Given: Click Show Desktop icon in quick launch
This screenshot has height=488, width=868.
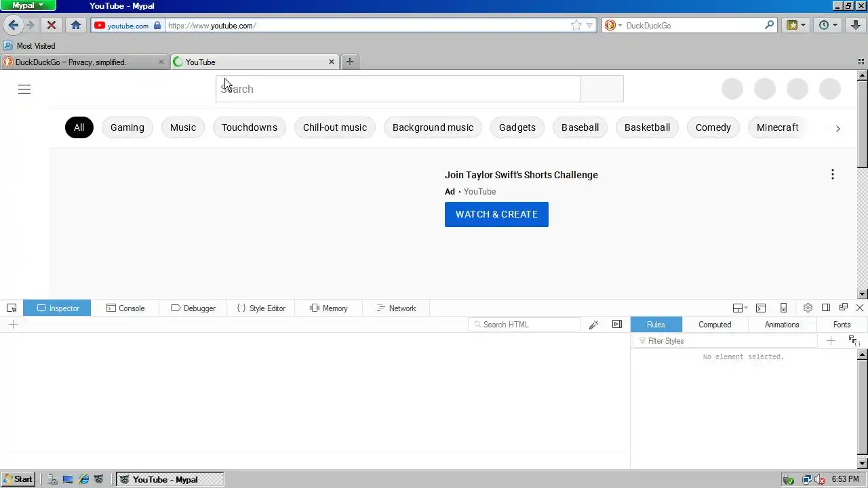Looking at the screenshot, I should pyautogui.click(x=68, y=479).
